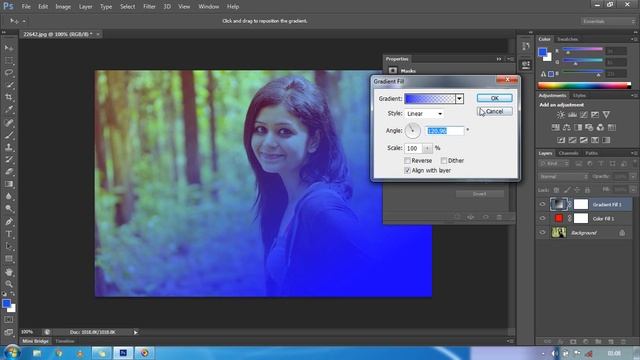The width and height of the screenshot is (640, 360).
Task: Open the Style dropdown showing Linear
Action: coord(424,113)
